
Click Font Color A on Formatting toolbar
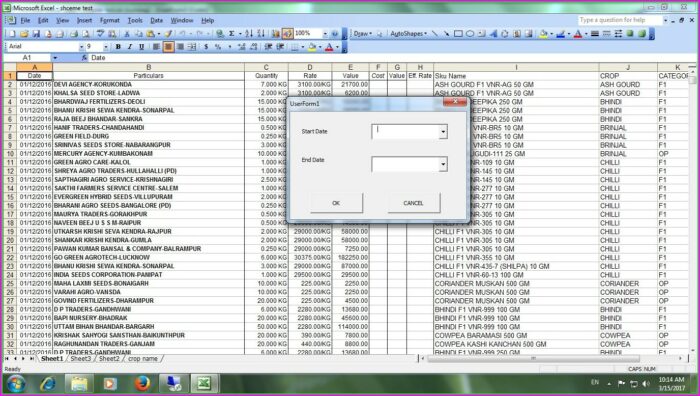[329, 46]
